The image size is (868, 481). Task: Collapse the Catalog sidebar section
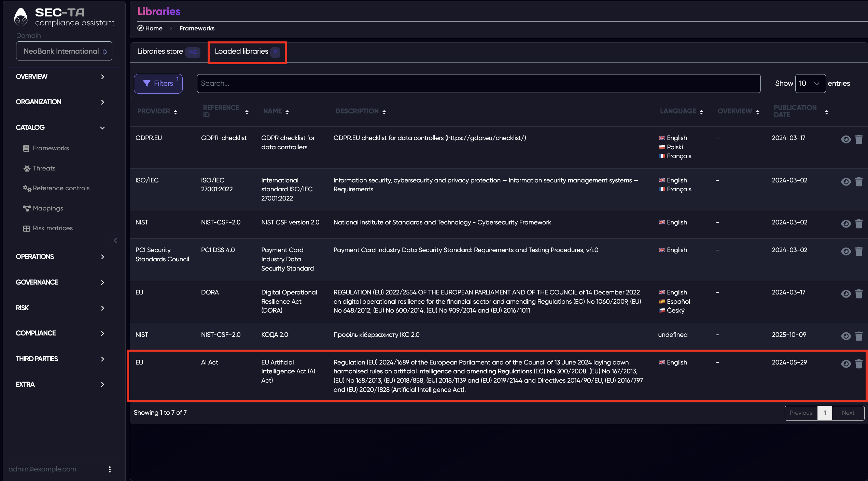[60, 127]
